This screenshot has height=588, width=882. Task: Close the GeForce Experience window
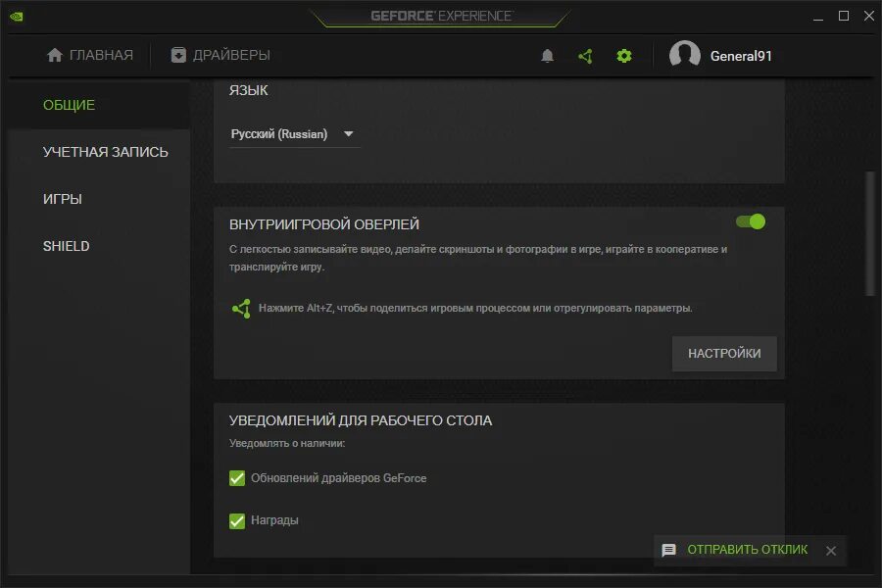coord(869,16)
